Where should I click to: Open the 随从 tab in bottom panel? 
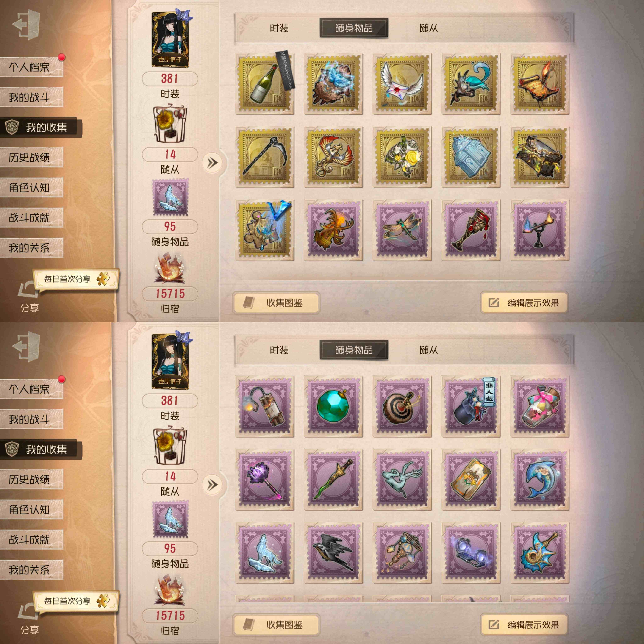pos(428,350)
